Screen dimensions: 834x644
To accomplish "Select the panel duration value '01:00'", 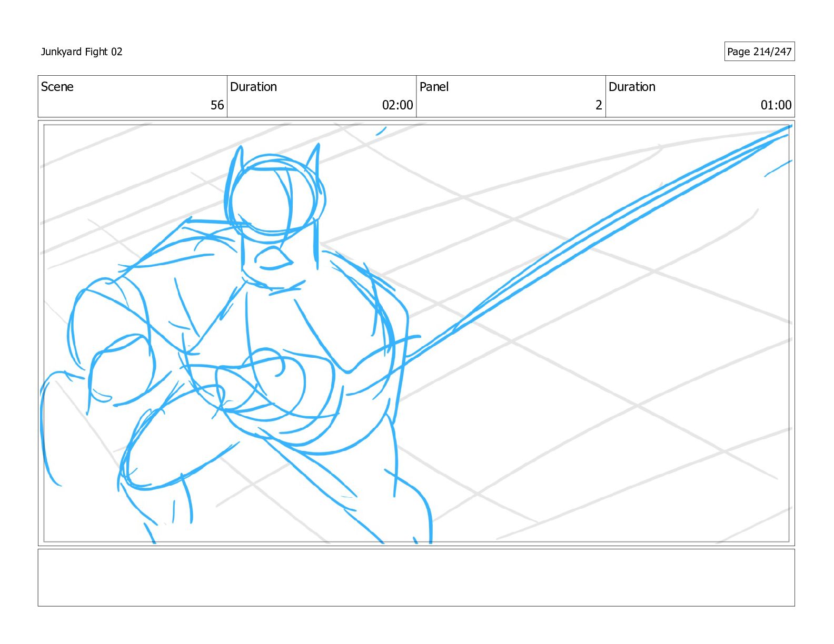I will (x=776, y=105).
